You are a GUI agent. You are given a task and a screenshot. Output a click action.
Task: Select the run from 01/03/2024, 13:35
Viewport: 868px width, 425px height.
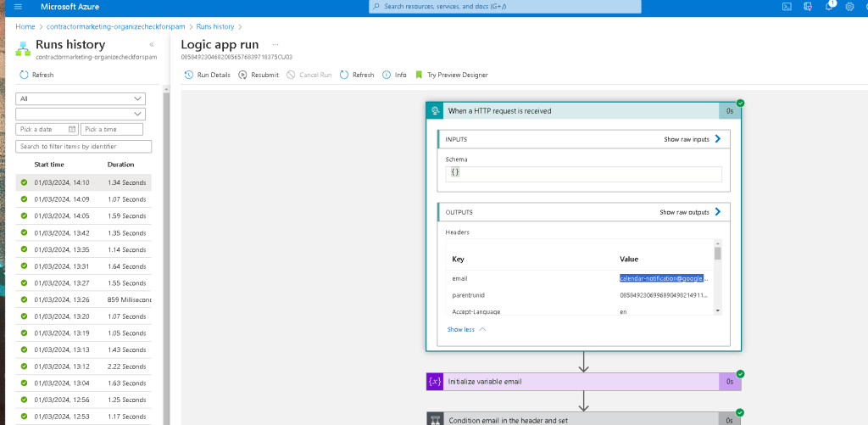click(x=84, y=249)
